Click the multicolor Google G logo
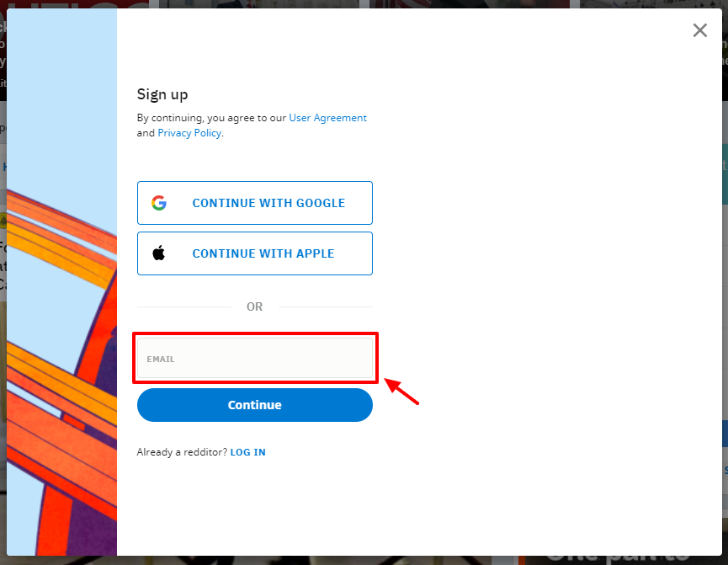Image resolution: width=728 pixels, height=565 pixels. pyautogui.click(x=159, y=203)
